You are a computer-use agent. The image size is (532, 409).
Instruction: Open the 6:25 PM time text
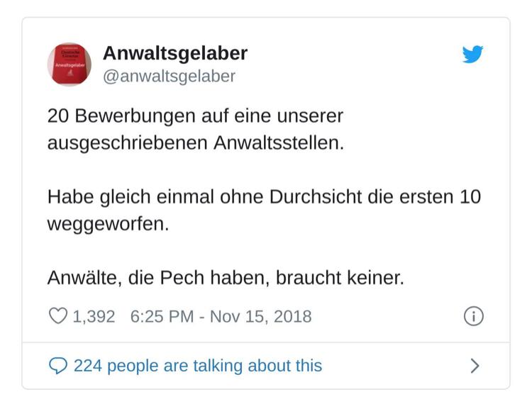click(161, 316)
